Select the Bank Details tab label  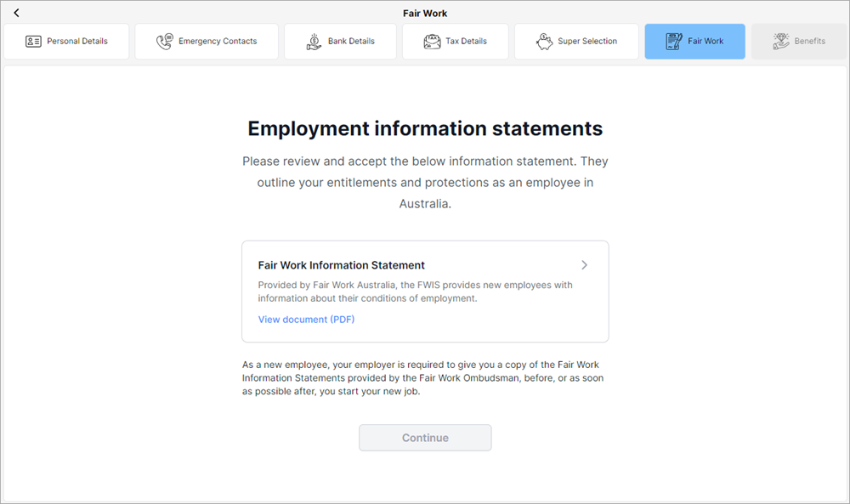pyautogui.click(x=351, y=41)
